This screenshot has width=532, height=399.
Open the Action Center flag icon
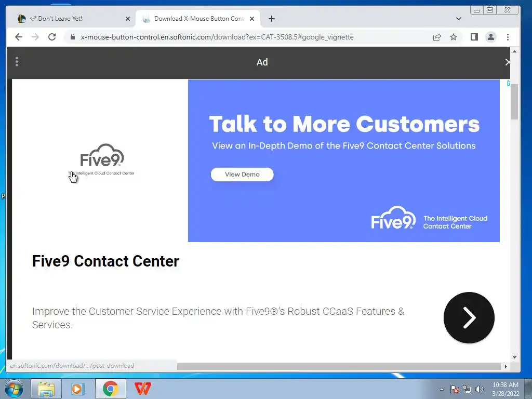click(455, 389)
